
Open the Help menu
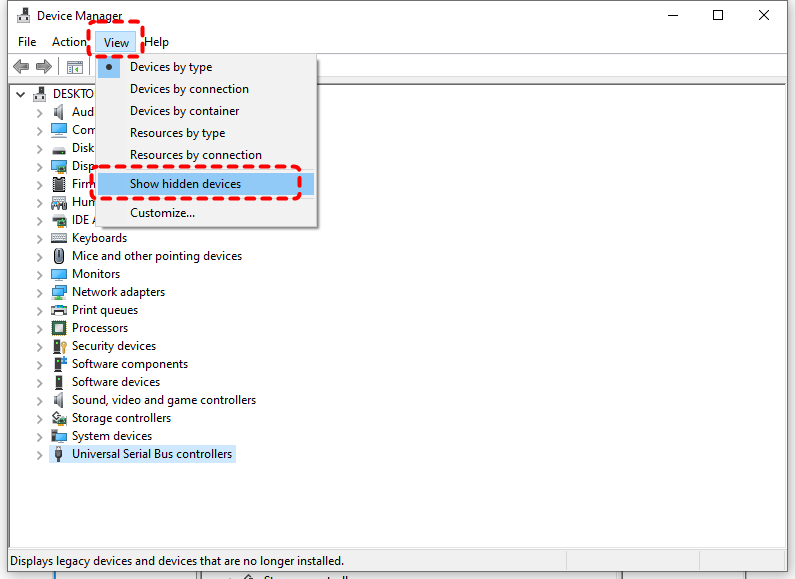(157, 42)
